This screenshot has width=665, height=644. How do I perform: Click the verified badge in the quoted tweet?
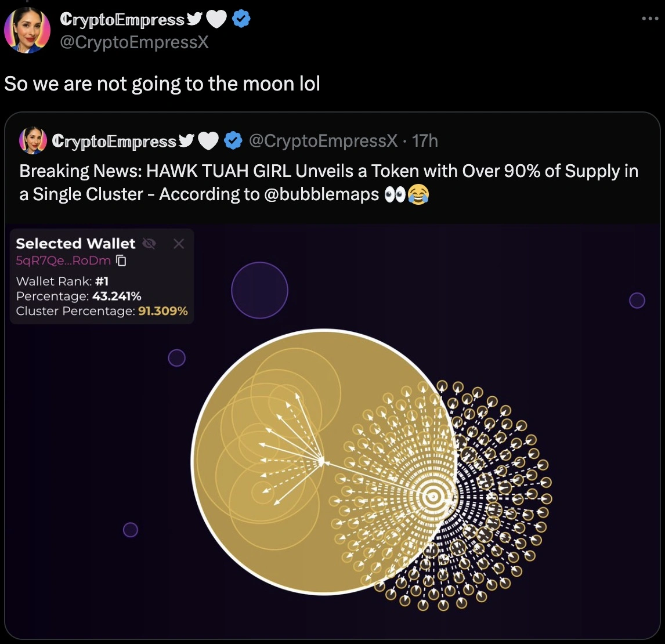234,140
